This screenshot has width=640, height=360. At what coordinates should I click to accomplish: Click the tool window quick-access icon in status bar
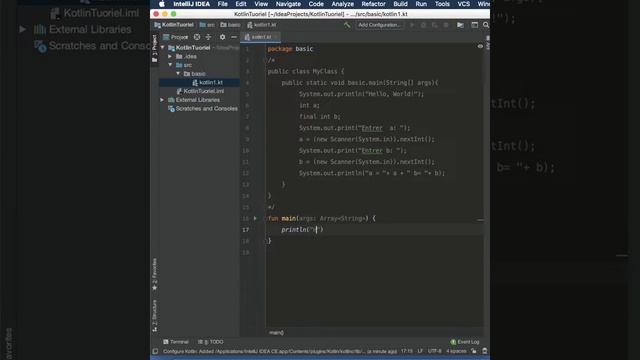click(x=155, y=351)
